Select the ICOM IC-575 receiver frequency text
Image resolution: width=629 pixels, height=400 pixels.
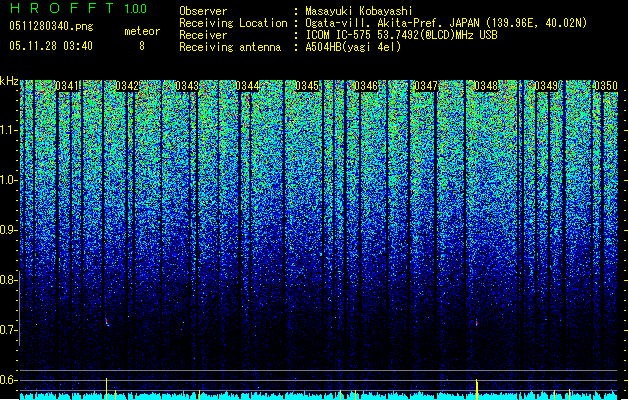(401, 35)
